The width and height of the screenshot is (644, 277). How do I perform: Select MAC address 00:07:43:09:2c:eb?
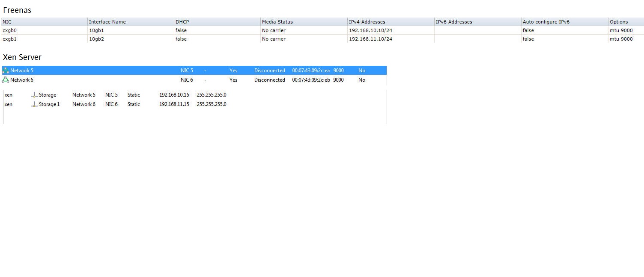point(311,80)
